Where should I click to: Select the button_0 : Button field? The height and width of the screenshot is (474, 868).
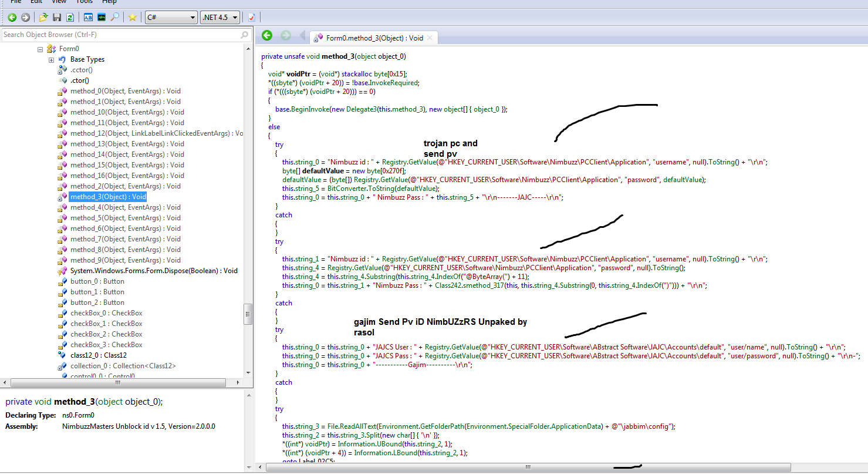pyautogui.click(x=97, y=281)
